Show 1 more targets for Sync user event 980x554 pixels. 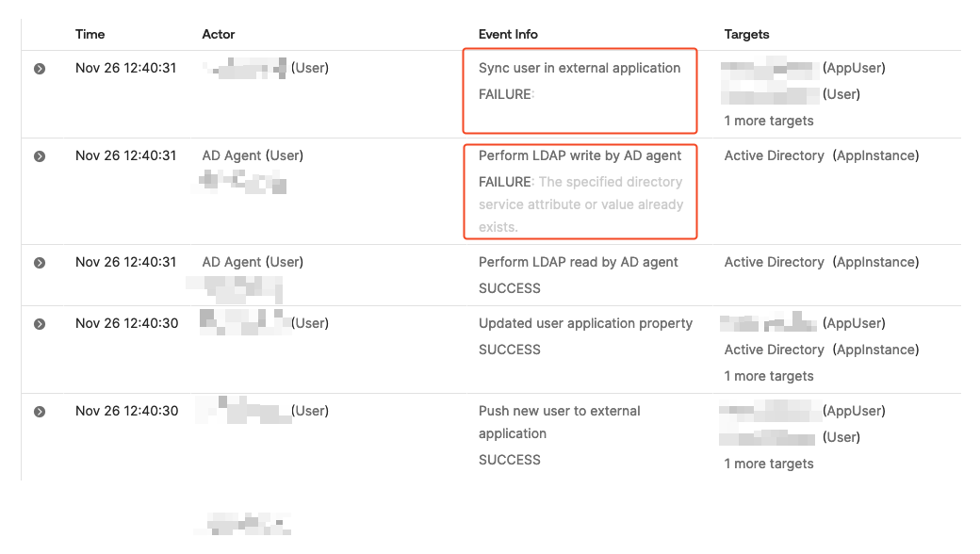(769, 121)
